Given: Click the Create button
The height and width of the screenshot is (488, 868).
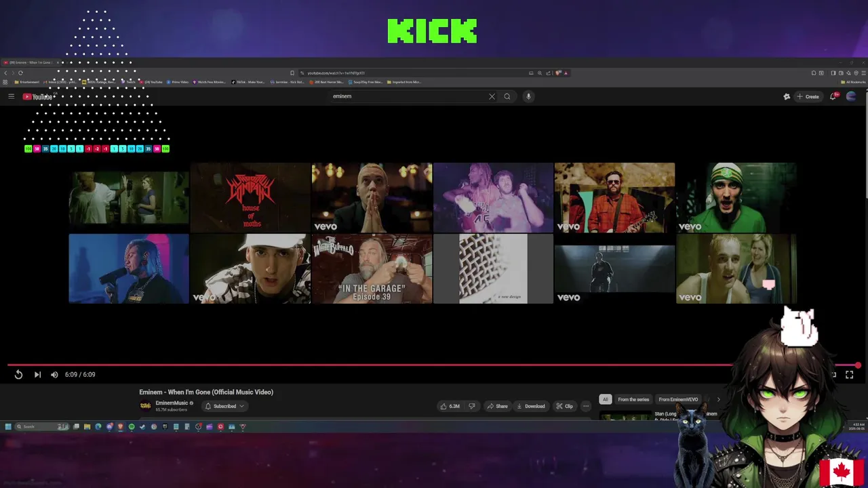Looking at the screenshot, I should (x=808, y=96).
